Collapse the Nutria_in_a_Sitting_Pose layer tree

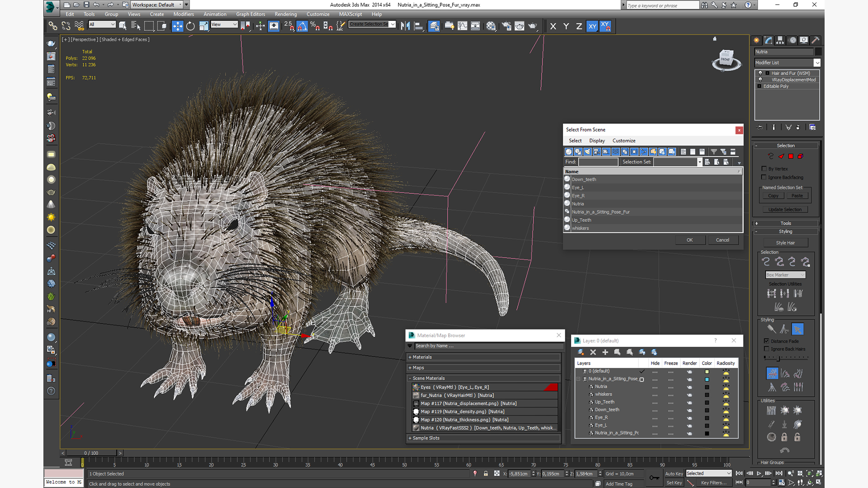click(579, 379)
